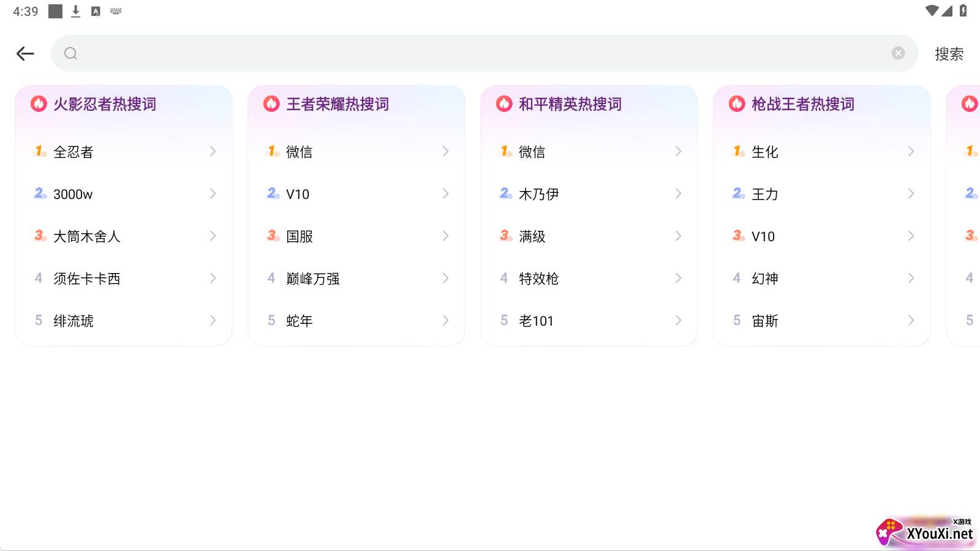The image size is (980, 551).
Task: Pick 幻神 under 枪战王者热搜词
Action: [764, 279]
